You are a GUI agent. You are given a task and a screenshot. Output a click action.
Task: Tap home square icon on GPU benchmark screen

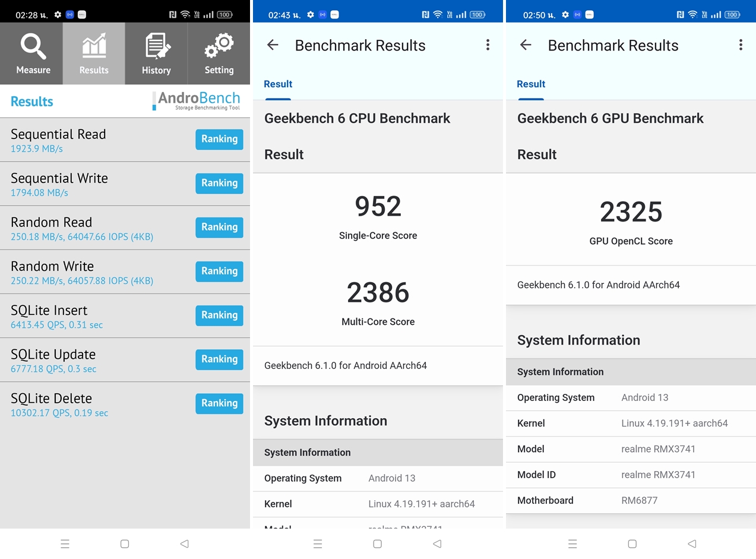click(632, 544)
